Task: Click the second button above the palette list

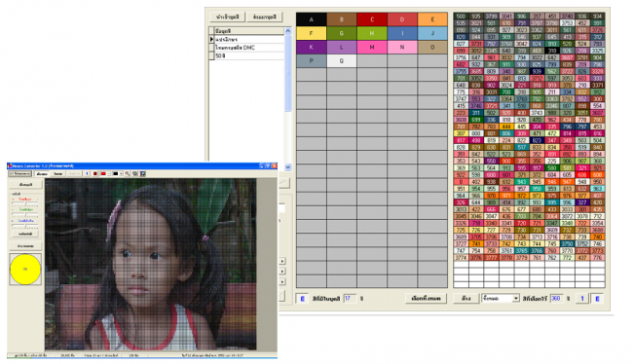Action: (x=265, y=17)
